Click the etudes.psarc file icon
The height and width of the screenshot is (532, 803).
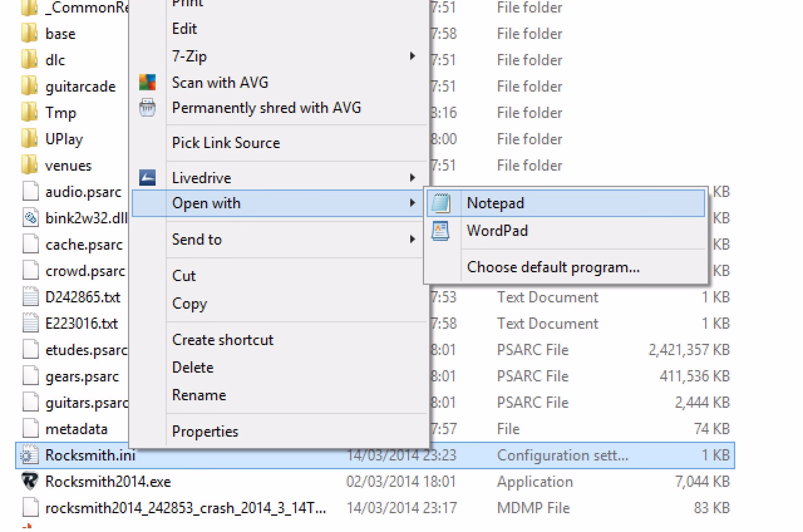pyautogui.click(x=30, y=350)
